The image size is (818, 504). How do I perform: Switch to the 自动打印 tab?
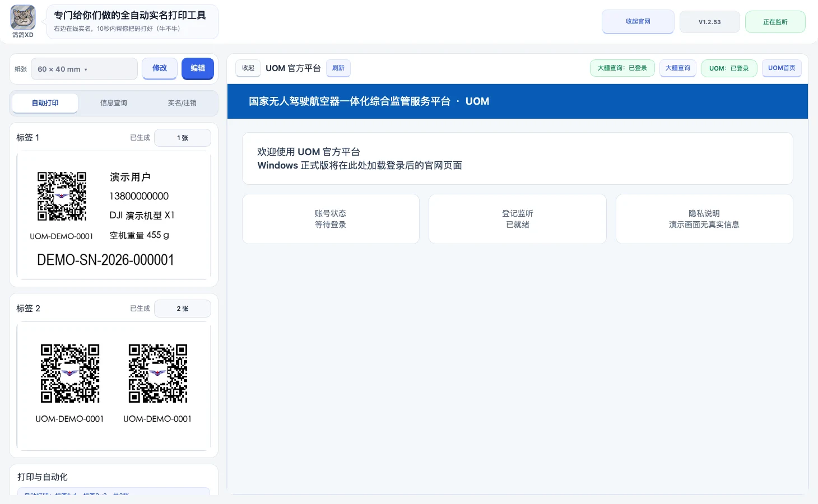pyautogui.click(x=45, y=103)
